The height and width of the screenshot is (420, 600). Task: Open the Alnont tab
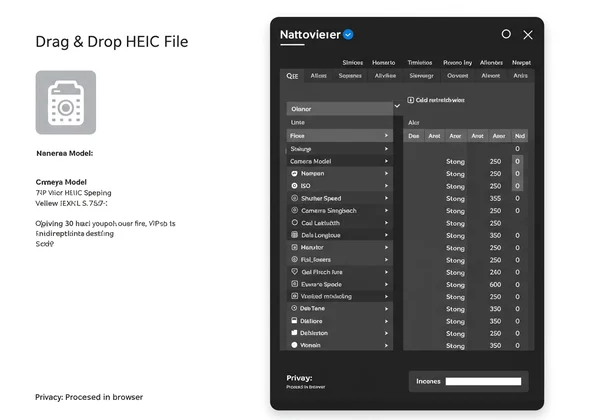(x=491, y=76)
